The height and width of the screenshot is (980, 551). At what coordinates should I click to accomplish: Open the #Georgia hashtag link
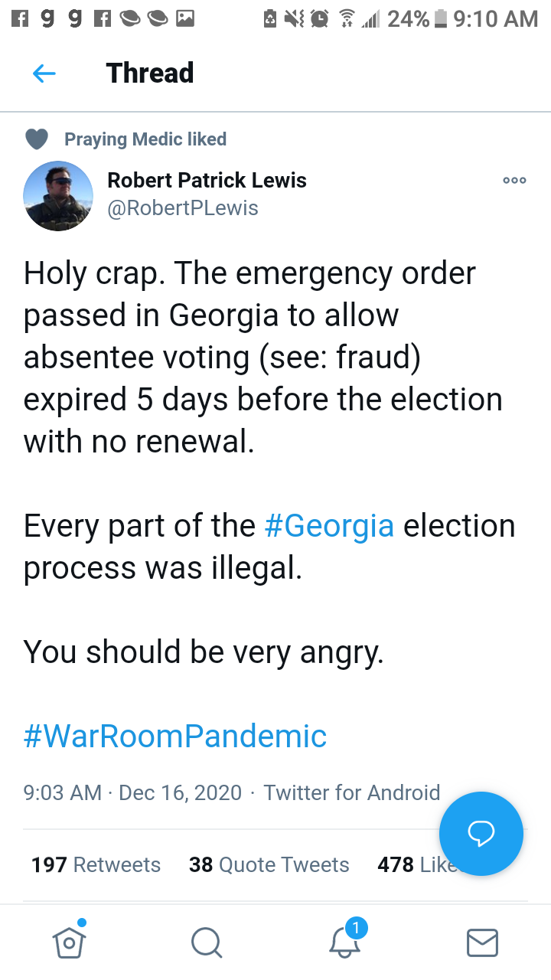(x=329, y=526)
